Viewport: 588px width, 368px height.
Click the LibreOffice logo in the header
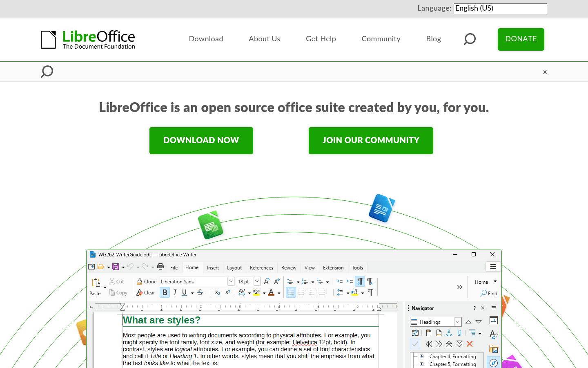pos(88,40)
